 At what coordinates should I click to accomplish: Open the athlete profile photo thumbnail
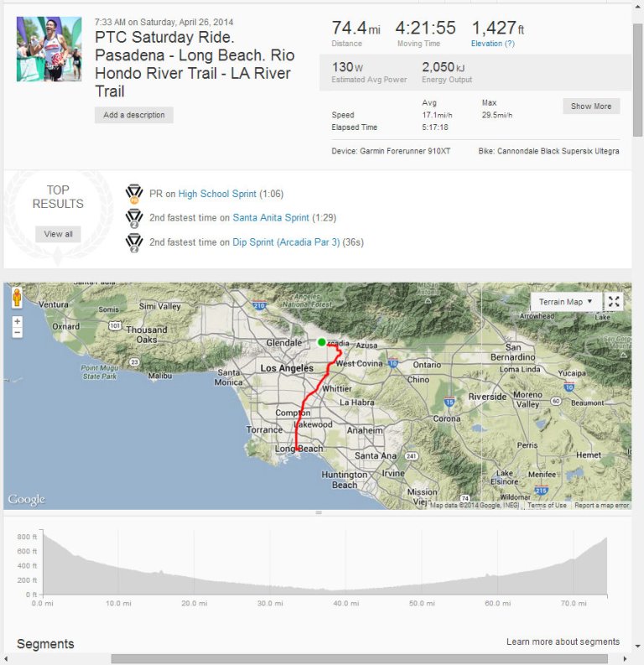49,49
